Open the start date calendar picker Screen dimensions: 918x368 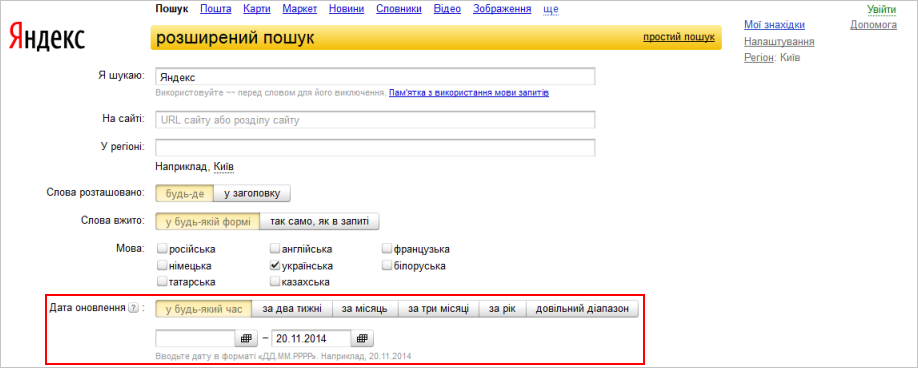246,338
